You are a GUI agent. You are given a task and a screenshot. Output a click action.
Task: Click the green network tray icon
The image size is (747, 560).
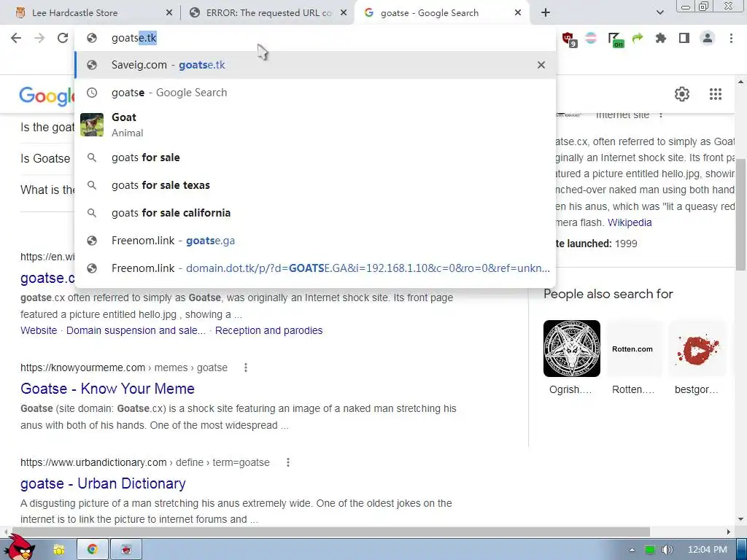(x=650, y=550)
